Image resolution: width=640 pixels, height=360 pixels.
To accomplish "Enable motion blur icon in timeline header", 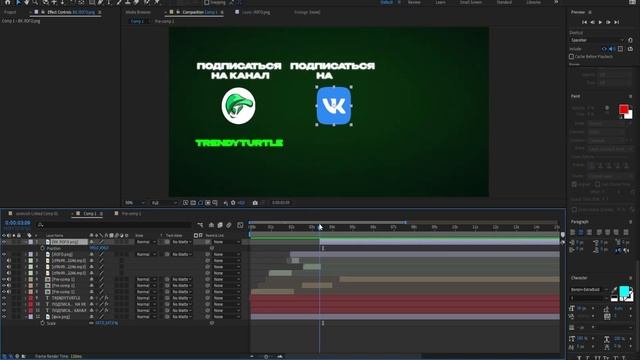I will pos(229,225).
